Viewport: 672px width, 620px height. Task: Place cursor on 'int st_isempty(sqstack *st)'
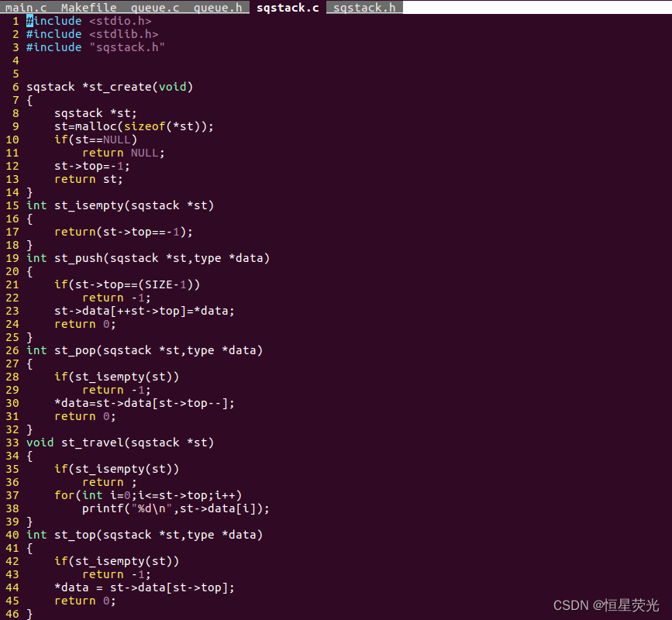pyautogui.click(x=120, y=205)
